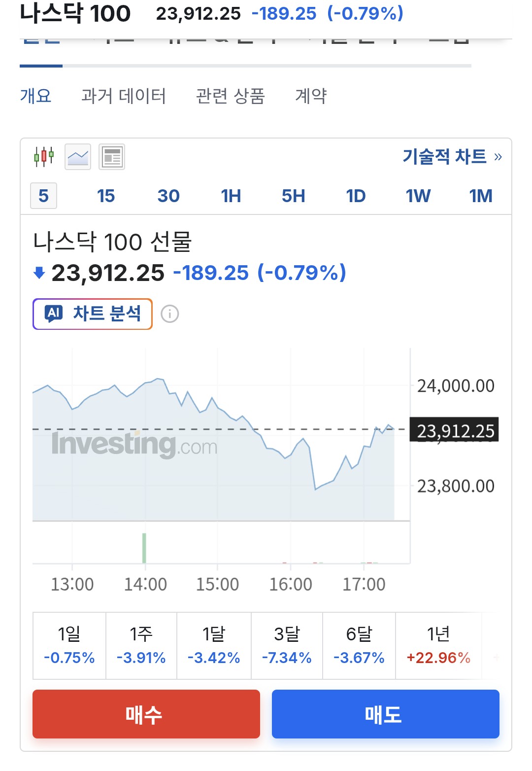Screen dimensions: 532x771
Task: Click the info icon beside 차트 분석
Action: 170,314
